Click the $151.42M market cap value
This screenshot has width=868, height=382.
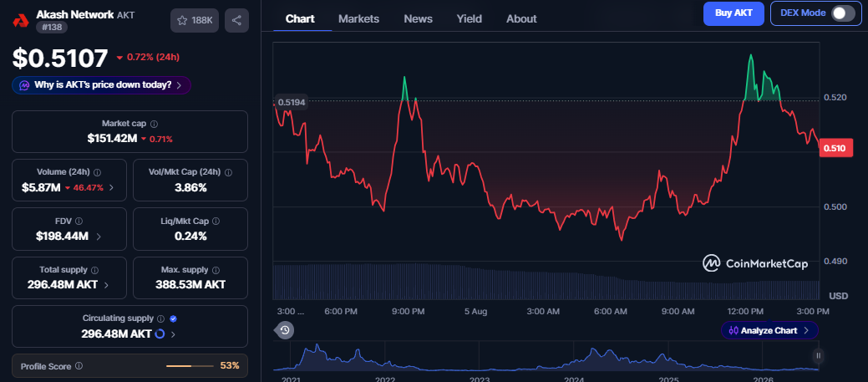[112, 139]
